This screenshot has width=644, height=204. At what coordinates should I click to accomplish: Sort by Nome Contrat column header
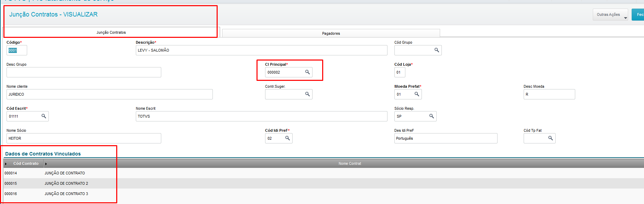point(350,164)
